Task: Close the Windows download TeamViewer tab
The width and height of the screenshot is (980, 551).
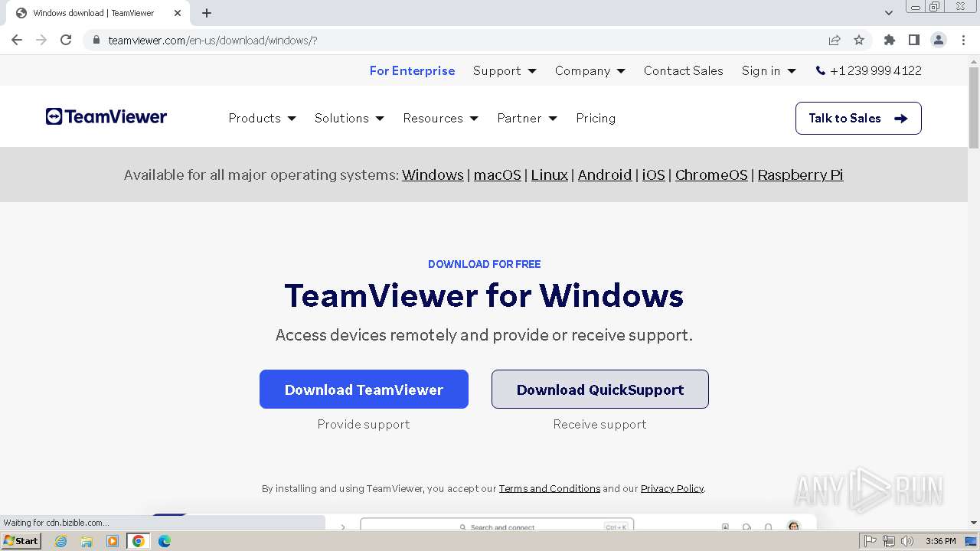Action: click(178, 13)
